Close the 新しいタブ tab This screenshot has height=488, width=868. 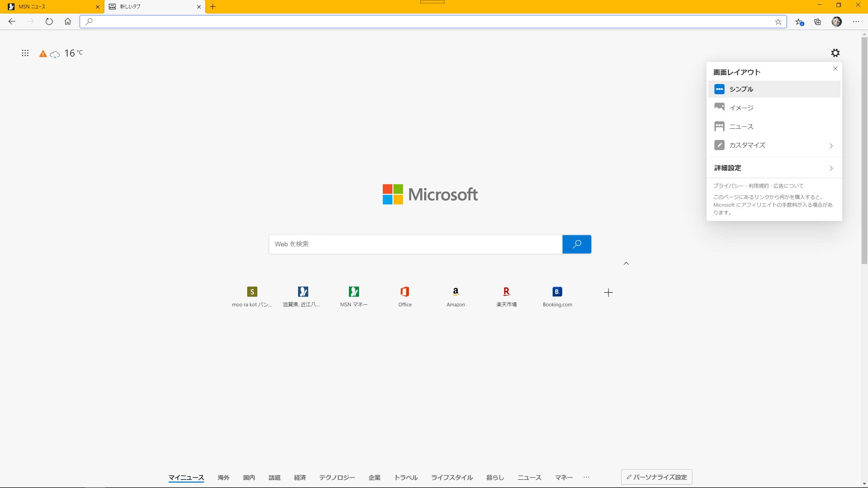coord(199,7)
